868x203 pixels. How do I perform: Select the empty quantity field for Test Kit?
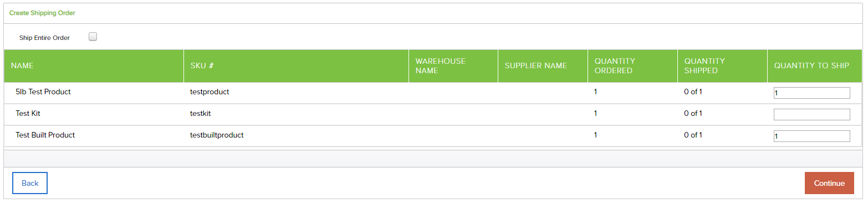point(811,114)
